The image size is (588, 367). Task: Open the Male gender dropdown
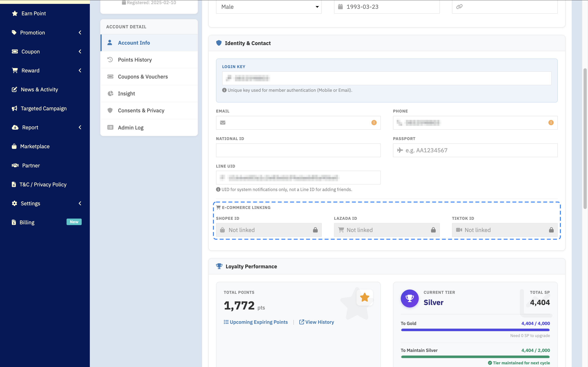click(x=268, y=7)
